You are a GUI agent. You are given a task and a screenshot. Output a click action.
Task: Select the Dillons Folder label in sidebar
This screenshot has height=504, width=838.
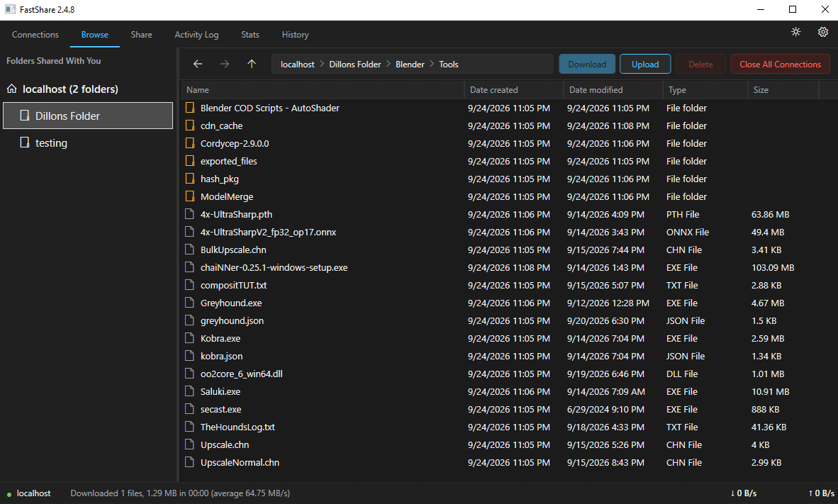pos(67,116)
